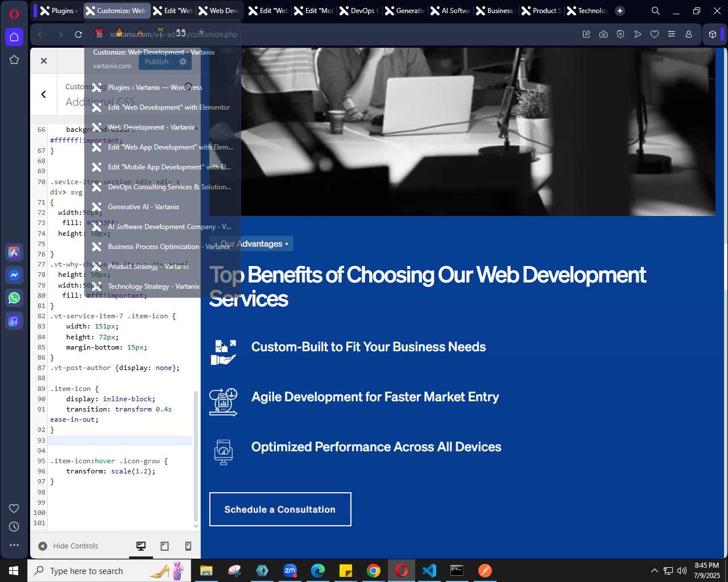Switch to tablet preview mode

click(x=164, y=546)
